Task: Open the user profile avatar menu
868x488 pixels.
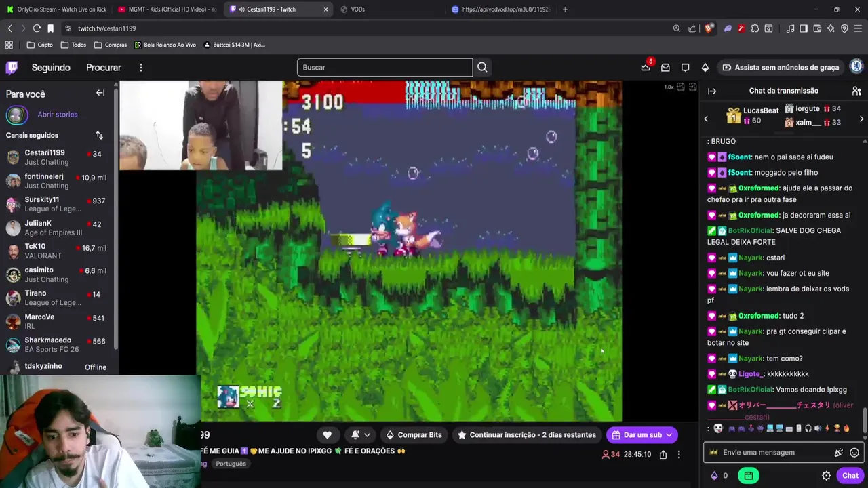Action: click(856, 66)
